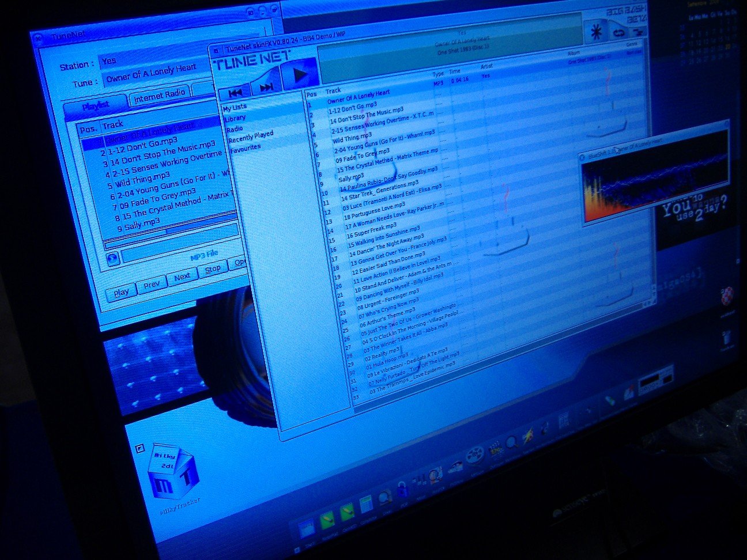Open the mixer sliders icon in the dock
This screenshot has width=747, height=560.
[421, 480]
